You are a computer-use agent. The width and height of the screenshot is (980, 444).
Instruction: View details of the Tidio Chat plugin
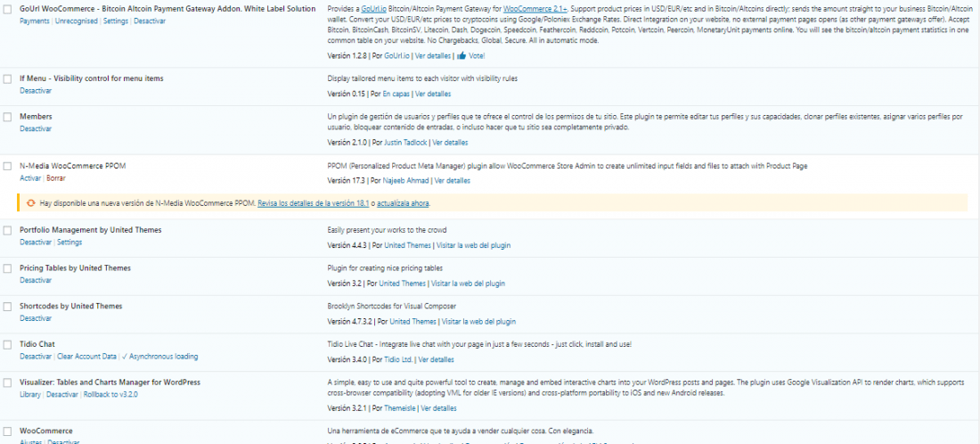click(x=437, y=359)
